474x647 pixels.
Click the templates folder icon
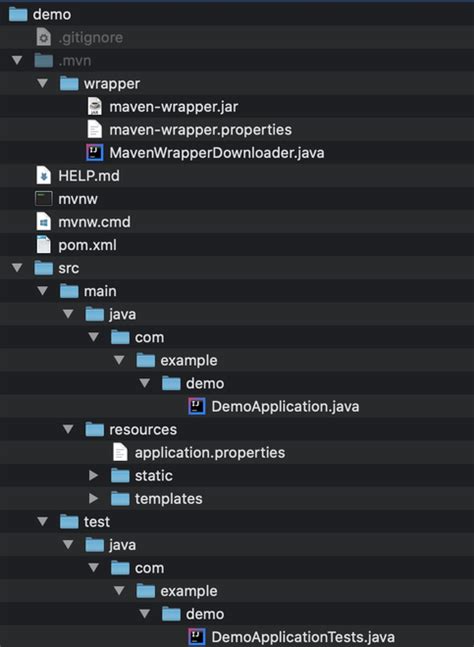[x=120, y=499]
